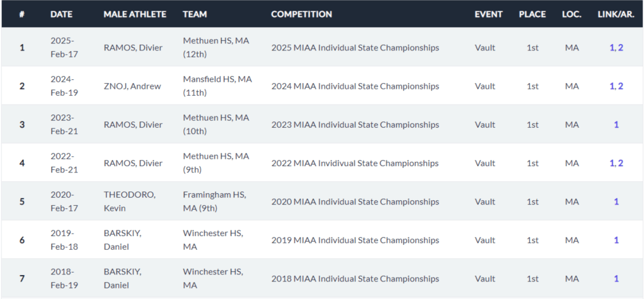Open link 2 for 2024 championships row

(x=621, y=86)
